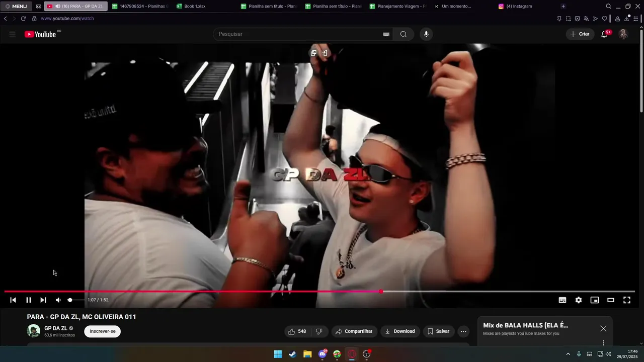Open GP DA ZL channel name link
The image size is (644, 362).
coord(56,328)
